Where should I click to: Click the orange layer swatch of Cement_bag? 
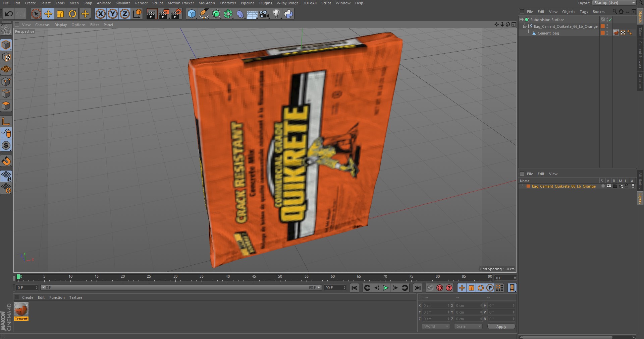(x=603, y=33)
